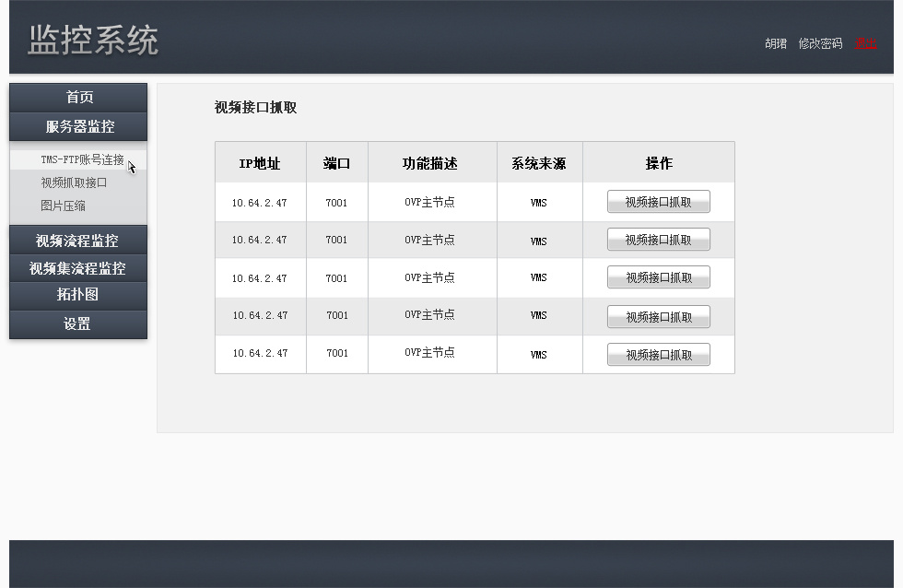Open the 修改密码 change password link
Image resolution: width=903 pixels, height=588 pixels.
click(x=820, y=43)
